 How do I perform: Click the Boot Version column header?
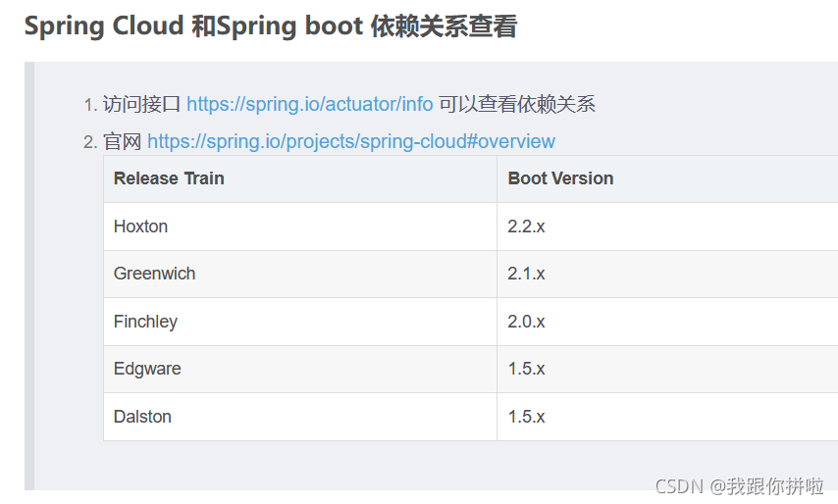coord(667,178)
